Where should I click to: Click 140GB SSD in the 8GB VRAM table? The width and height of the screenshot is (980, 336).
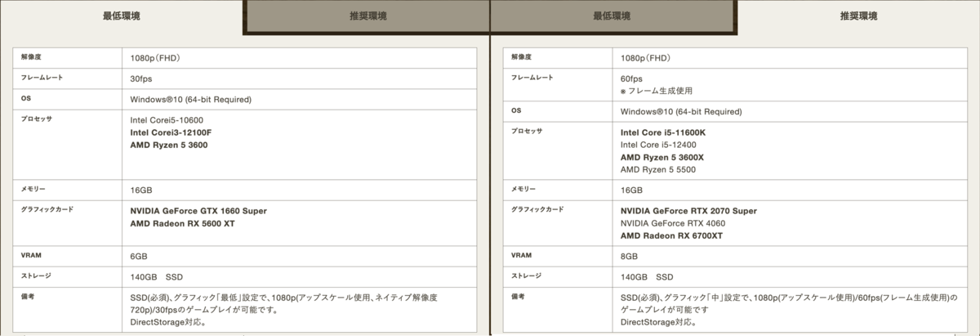coord(647,277)
